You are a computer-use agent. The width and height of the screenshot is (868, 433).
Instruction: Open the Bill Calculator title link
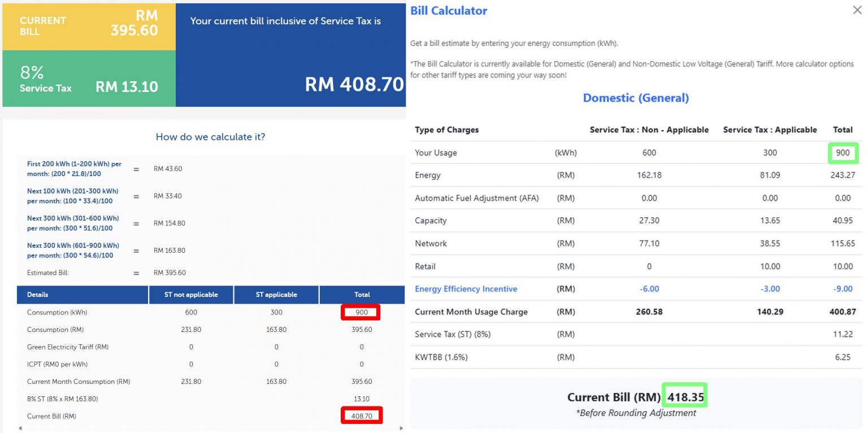coord(448,10)
